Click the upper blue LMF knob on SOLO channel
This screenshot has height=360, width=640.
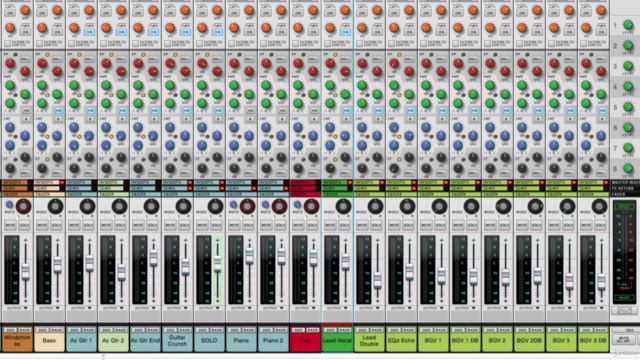click(x=202, y=127)
